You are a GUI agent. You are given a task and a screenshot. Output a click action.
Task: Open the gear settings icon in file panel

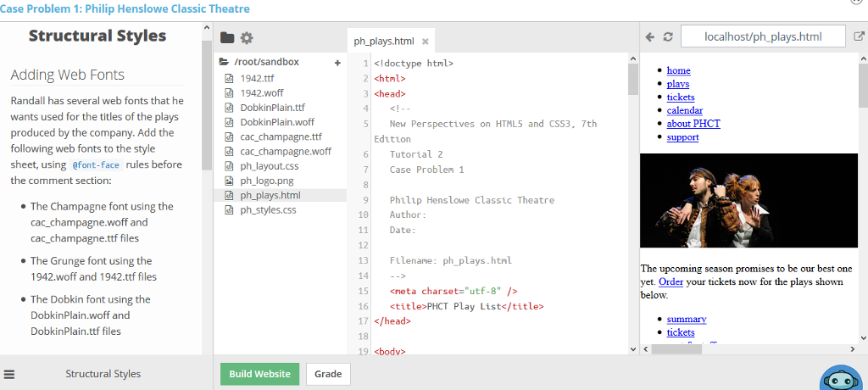247,37
